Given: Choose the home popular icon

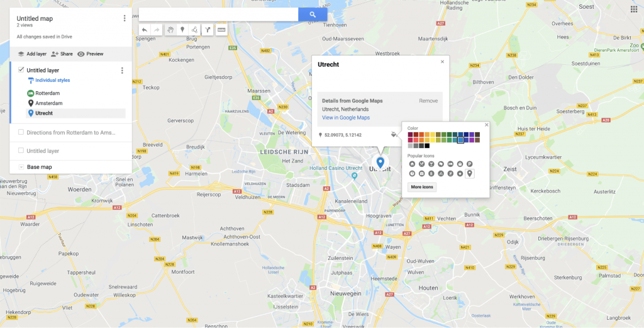Looking at the screenshot, I should tap(413, 164).
